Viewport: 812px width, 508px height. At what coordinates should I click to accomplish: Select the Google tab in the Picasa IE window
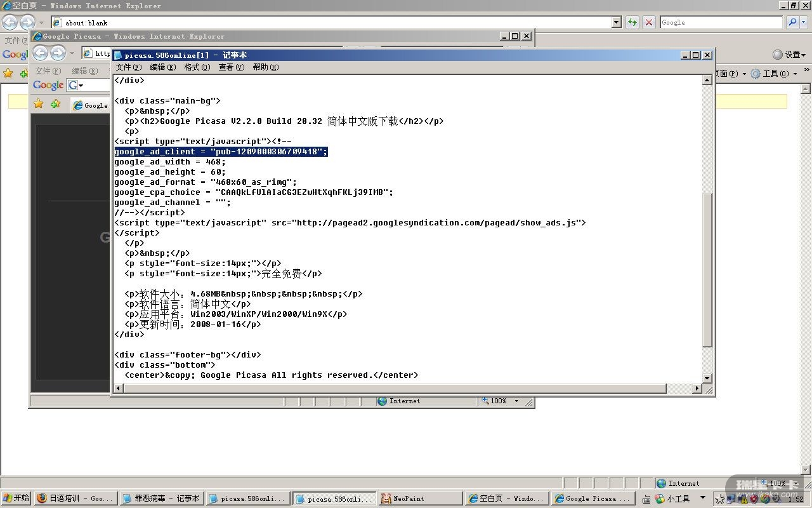click(90, 105)
